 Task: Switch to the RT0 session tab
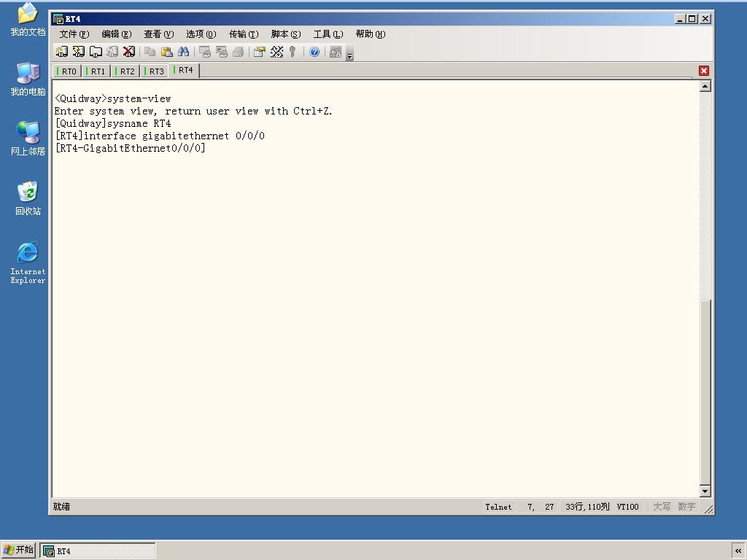coord(66,71)
